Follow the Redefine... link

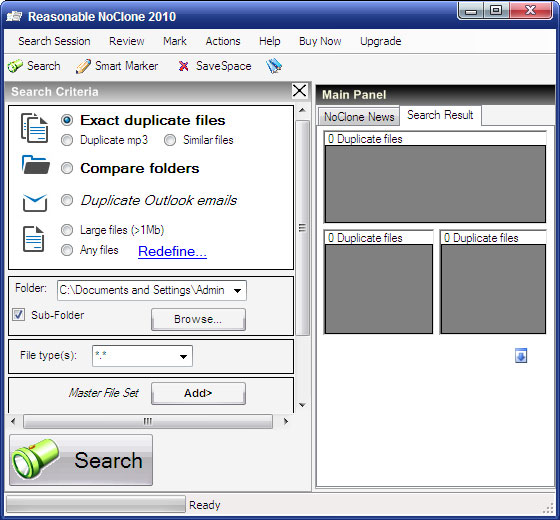(172, 251)
